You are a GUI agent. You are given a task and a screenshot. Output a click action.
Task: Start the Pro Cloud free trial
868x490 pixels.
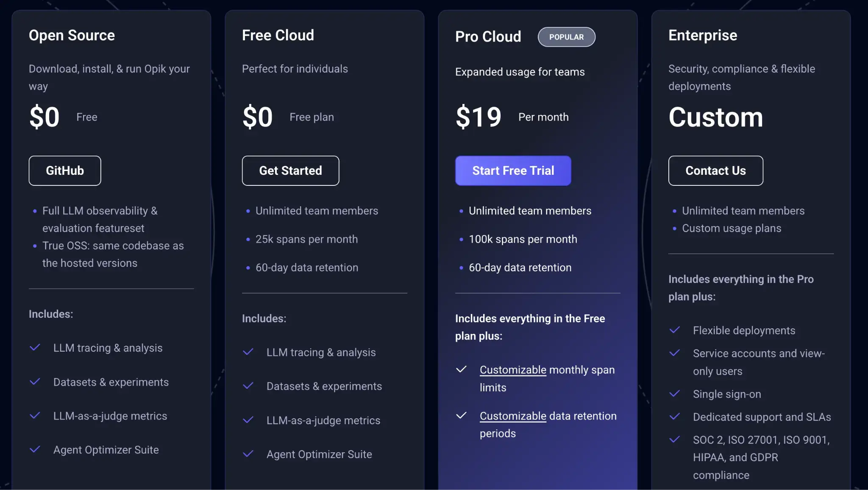(x=513, y=171)
